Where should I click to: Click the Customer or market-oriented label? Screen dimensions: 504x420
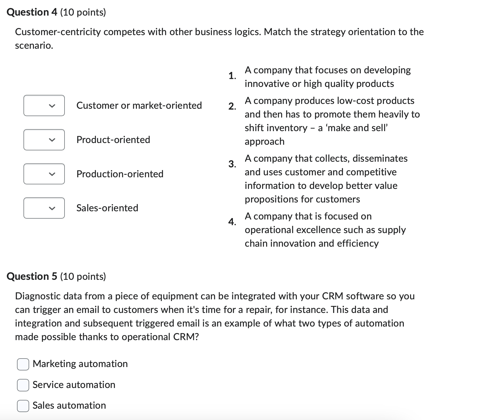pos(139,106)
